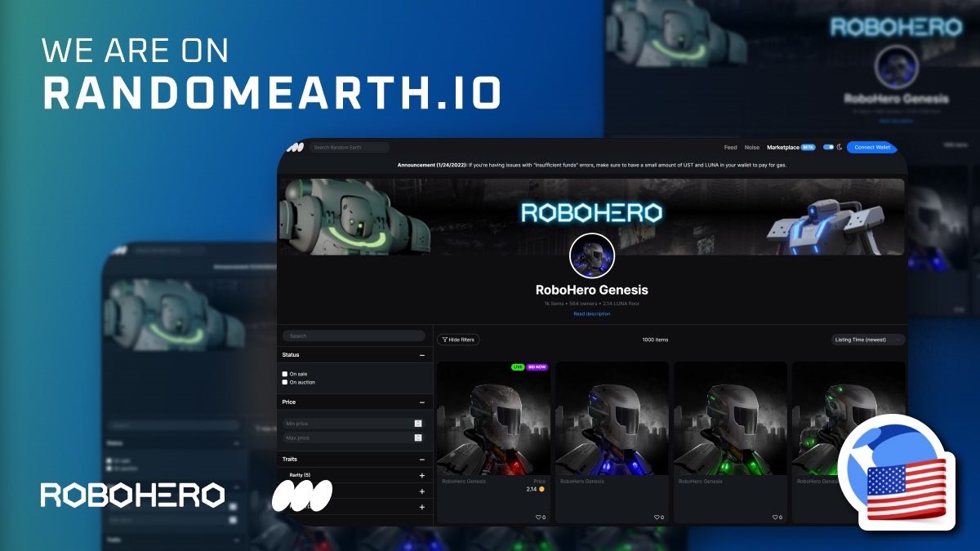Click the moon icon beside the switch
This screenshot has width=980, height=551.
pos(839,148)
